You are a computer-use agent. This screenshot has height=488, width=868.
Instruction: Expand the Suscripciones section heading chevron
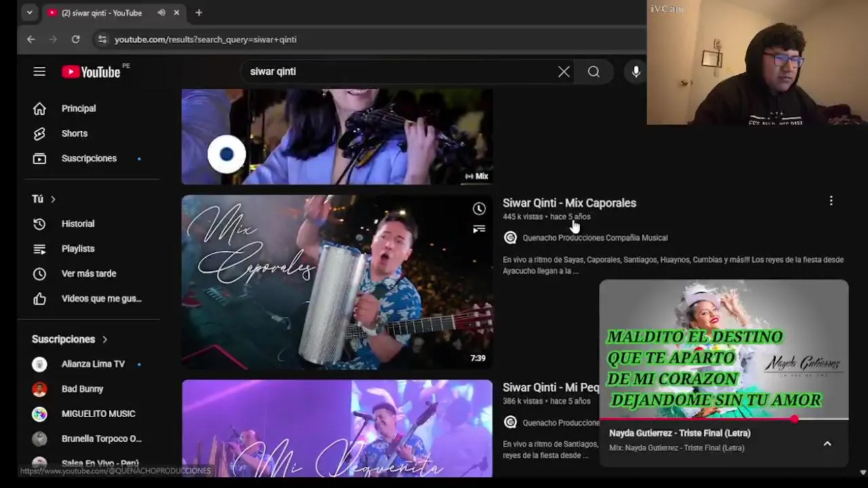[104, 339]
